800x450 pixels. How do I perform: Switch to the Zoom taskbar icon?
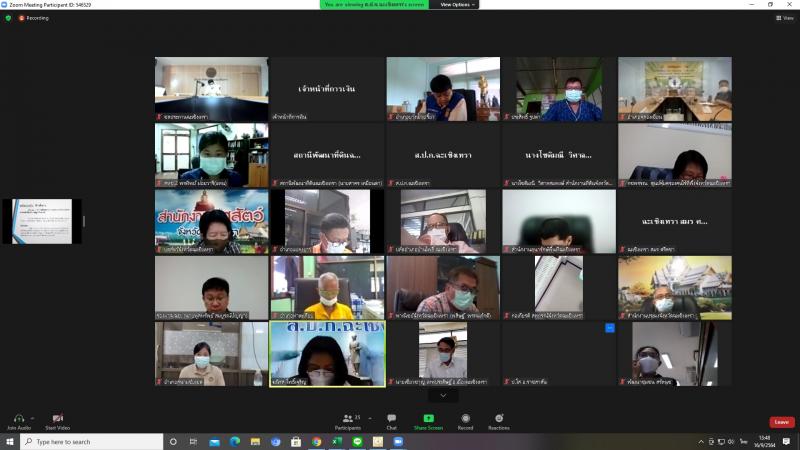tap(398, 441)
